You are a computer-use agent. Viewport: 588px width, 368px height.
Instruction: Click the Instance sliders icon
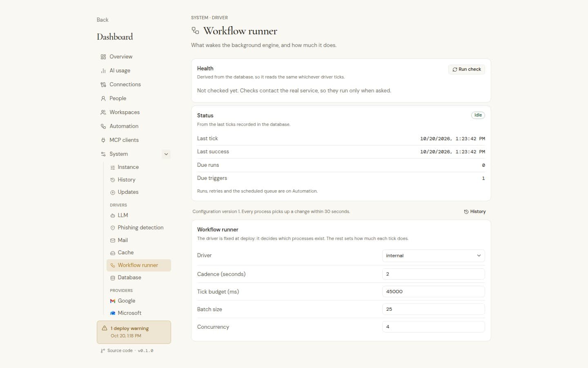113,167
